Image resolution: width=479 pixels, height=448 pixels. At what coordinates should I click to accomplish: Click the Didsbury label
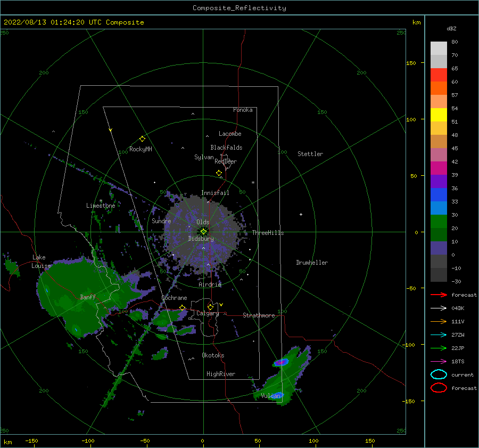pyautogui.click(x=201, y=239)
